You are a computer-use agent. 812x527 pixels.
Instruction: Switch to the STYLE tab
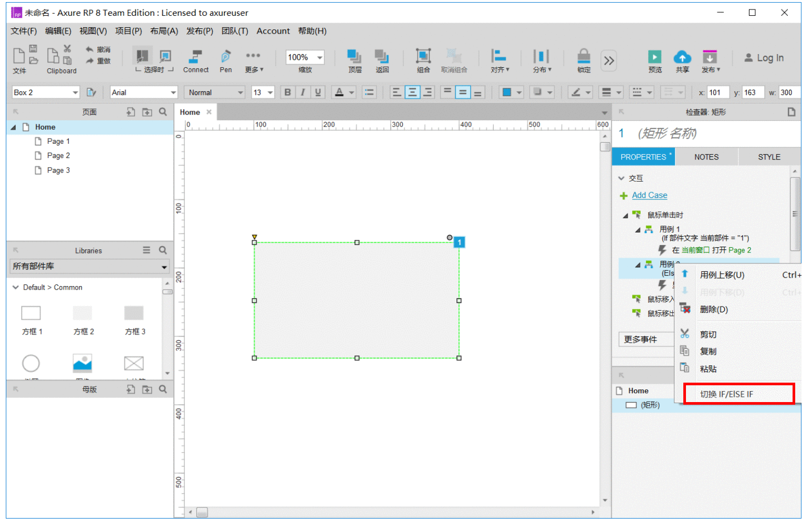point(769,157)
